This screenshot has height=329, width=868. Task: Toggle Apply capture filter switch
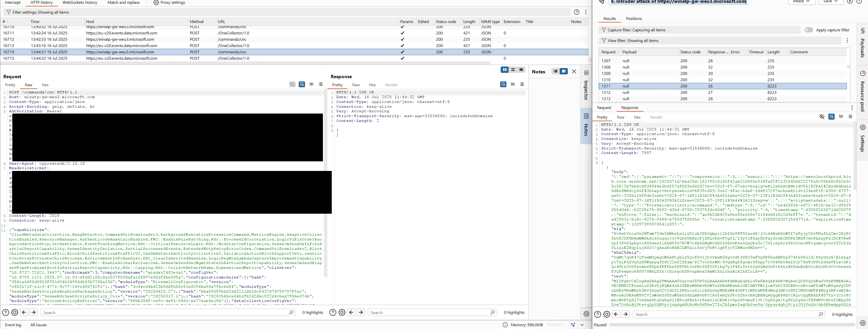click(x=808, y=30)
